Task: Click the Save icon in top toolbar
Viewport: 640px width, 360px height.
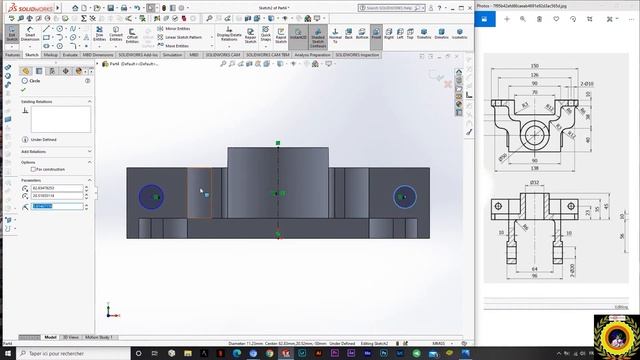Action: click(x=111, y=8)
